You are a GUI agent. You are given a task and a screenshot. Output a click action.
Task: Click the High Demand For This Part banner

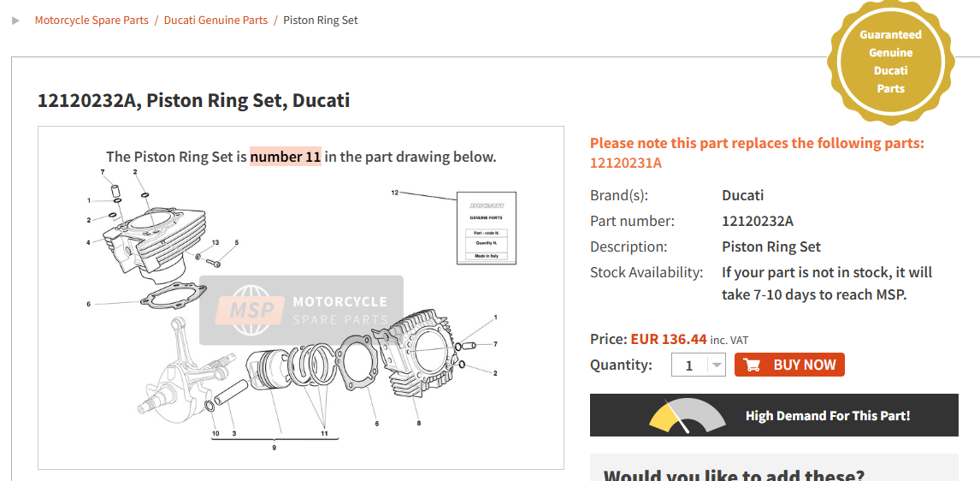click(x=774, y=415)
